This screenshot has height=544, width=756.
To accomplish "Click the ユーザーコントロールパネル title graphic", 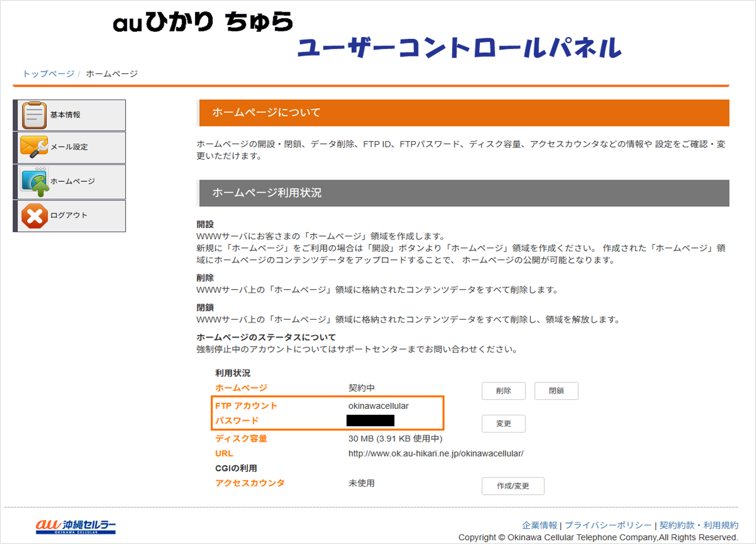I will coord(459,48).
